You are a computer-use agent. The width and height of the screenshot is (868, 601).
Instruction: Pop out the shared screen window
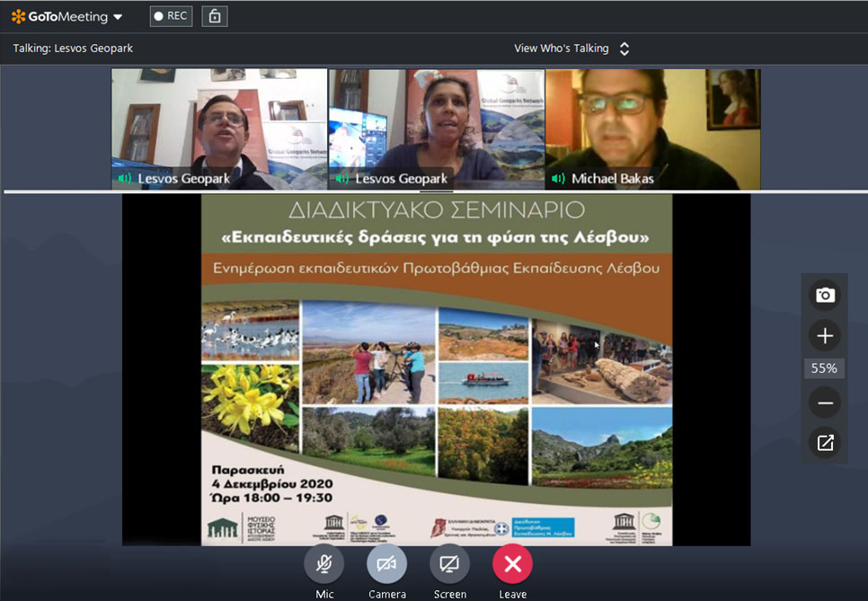click(825, 443)
